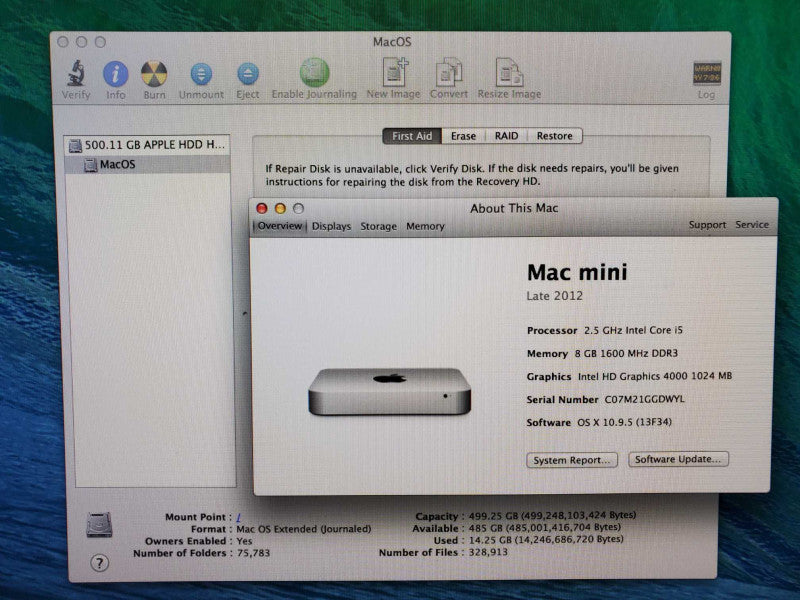Open the Log viewer icon
The height and width of the screenshot is (600, 800).
coord(707,73)
